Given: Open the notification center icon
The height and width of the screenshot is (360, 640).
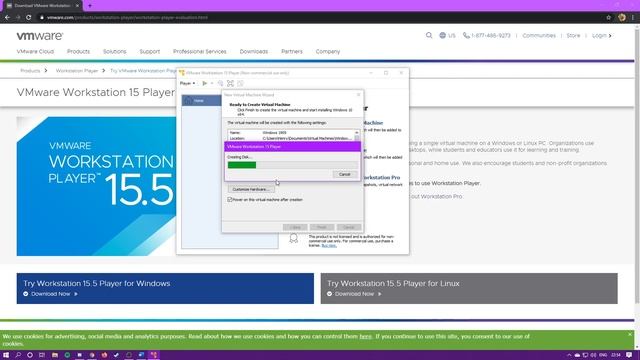Looking at the screenshot, I should click(629, 355).
